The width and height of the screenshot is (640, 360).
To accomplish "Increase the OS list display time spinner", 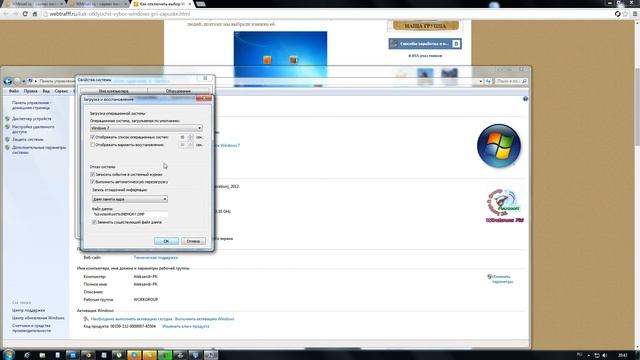I will coord(191,136).
